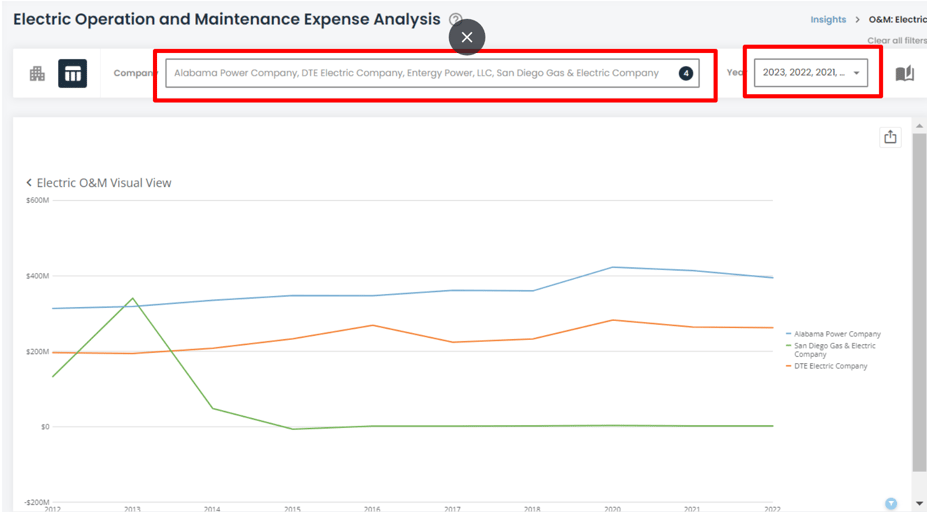927x512 pixels.
Task: Expand the Year dropdown
Action: [x=811, y=73]
